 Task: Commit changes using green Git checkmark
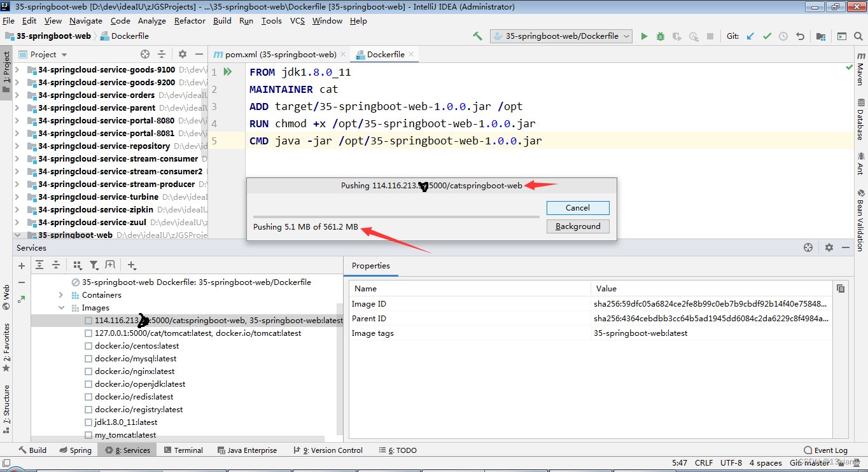(x=767, y=36)
